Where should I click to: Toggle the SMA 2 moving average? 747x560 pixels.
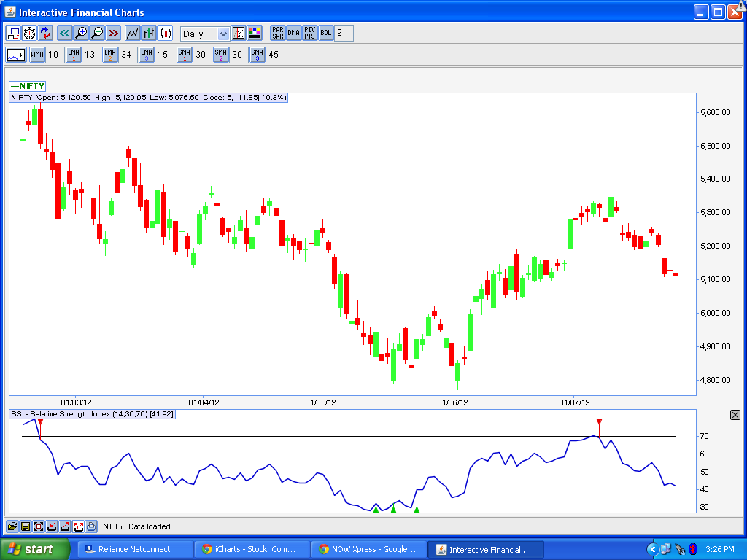point(220,55)
